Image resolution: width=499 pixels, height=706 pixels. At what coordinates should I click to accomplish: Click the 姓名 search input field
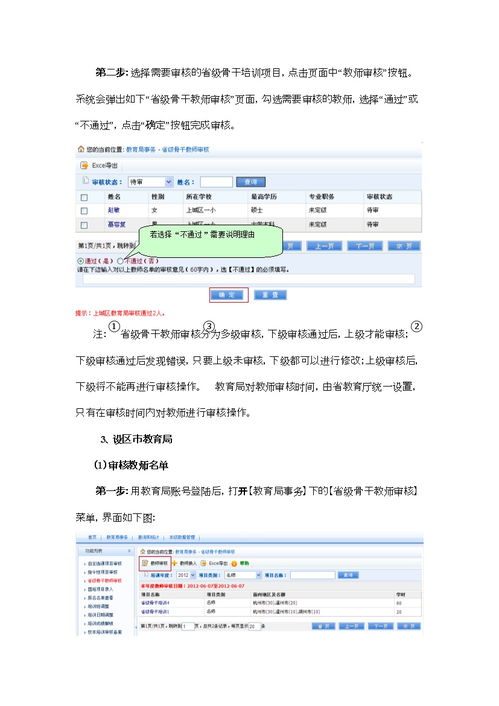click(x=216, y=182)
